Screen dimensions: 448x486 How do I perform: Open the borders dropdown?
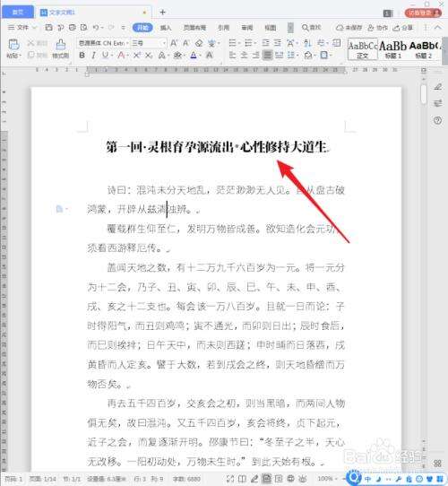(331, 56)
